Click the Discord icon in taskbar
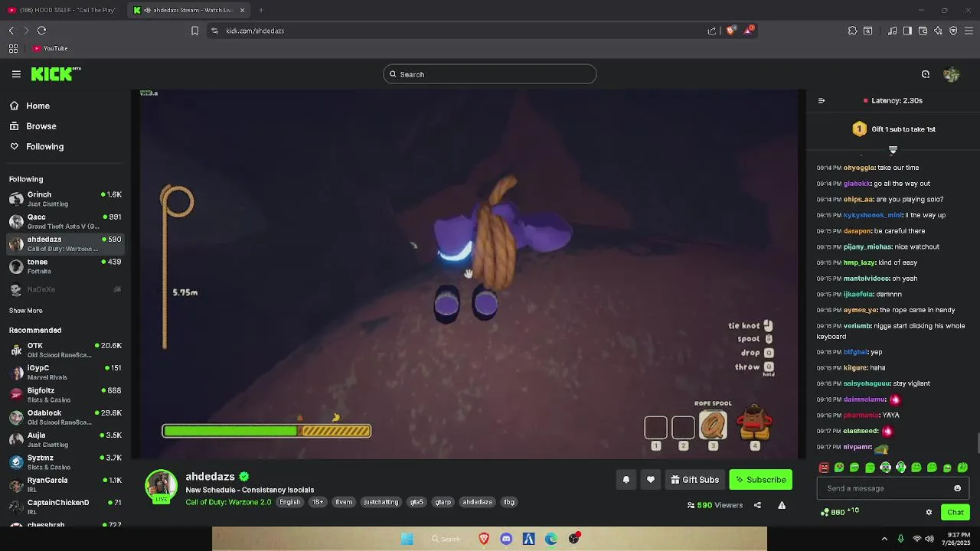Image resolution: width=980 pixels, height=551 pixels. [x=506, y=539]
